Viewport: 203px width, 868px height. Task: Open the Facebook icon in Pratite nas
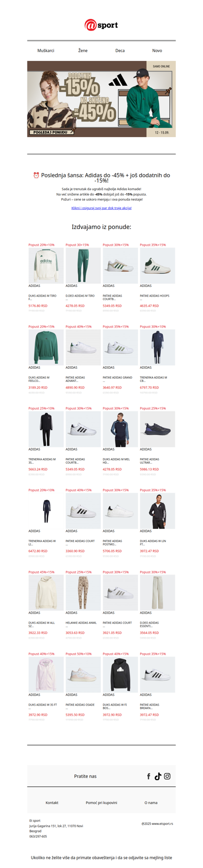[x=149, y=776]
